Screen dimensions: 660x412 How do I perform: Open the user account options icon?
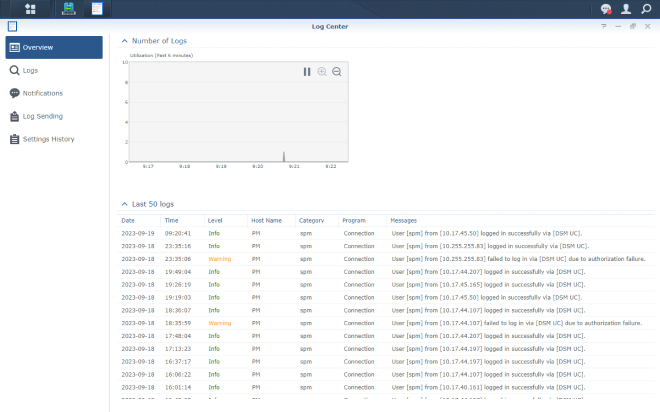click(x=626, y=9)
